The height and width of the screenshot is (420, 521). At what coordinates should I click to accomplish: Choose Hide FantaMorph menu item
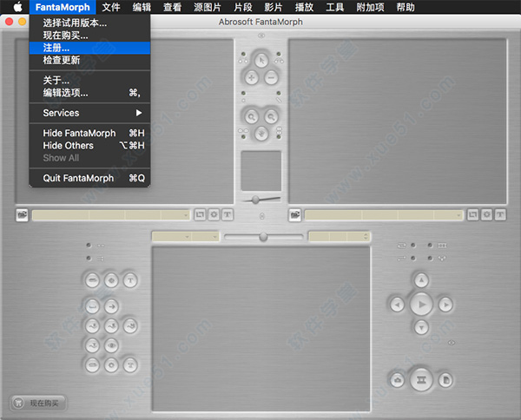click(89, 133)
